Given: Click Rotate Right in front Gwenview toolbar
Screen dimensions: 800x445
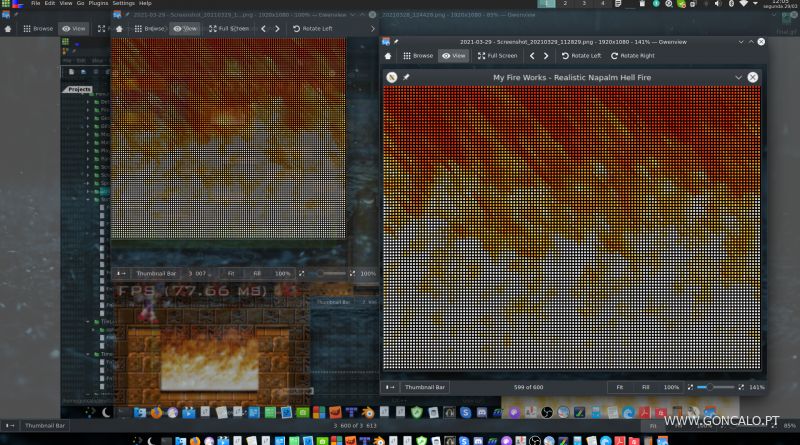Looking at the screenshot, I should pyautogui.click(x=635, y=56).
